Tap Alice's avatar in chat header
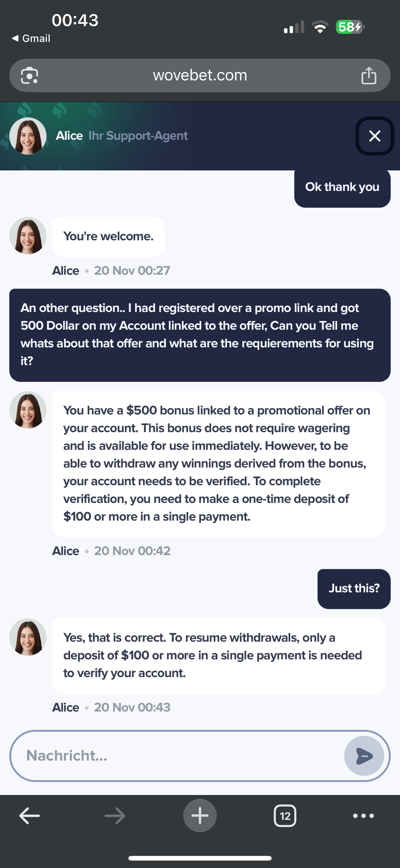 tap(28, 136)
